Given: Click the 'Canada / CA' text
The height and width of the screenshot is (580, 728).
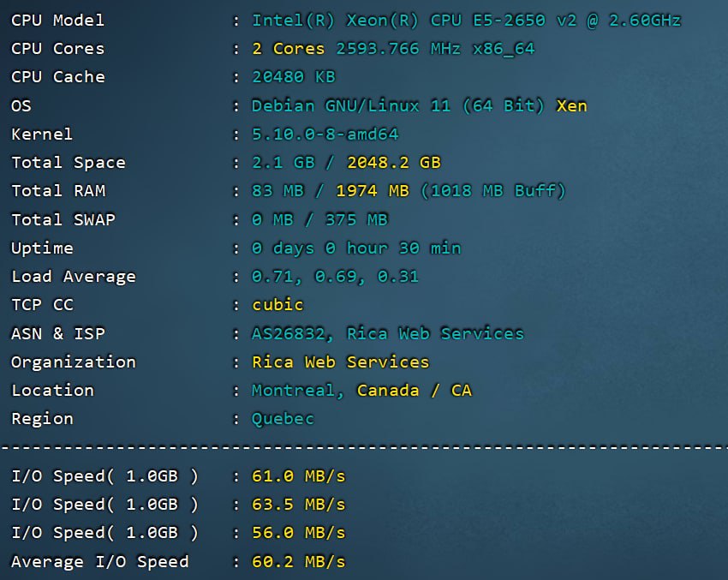Looking at the screenshot, I should click(x=415, y=391).
